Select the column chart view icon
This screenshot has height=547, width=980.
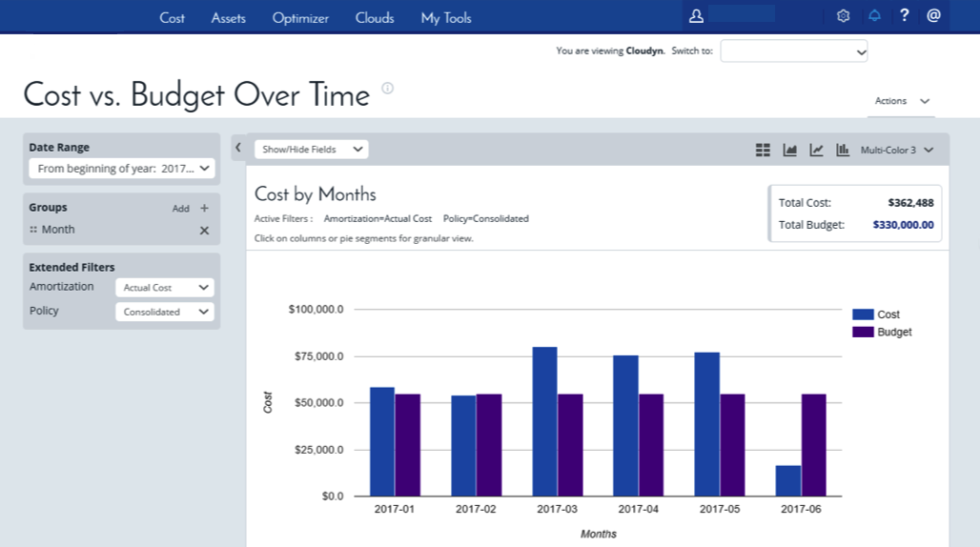tap(843, 150)
